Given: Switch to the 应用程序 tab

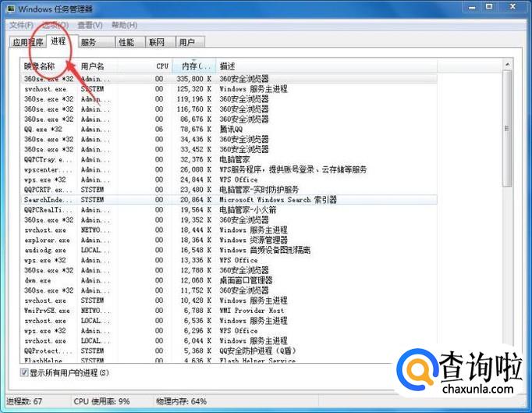Looking at the screenshot, I should pos(27,42).
